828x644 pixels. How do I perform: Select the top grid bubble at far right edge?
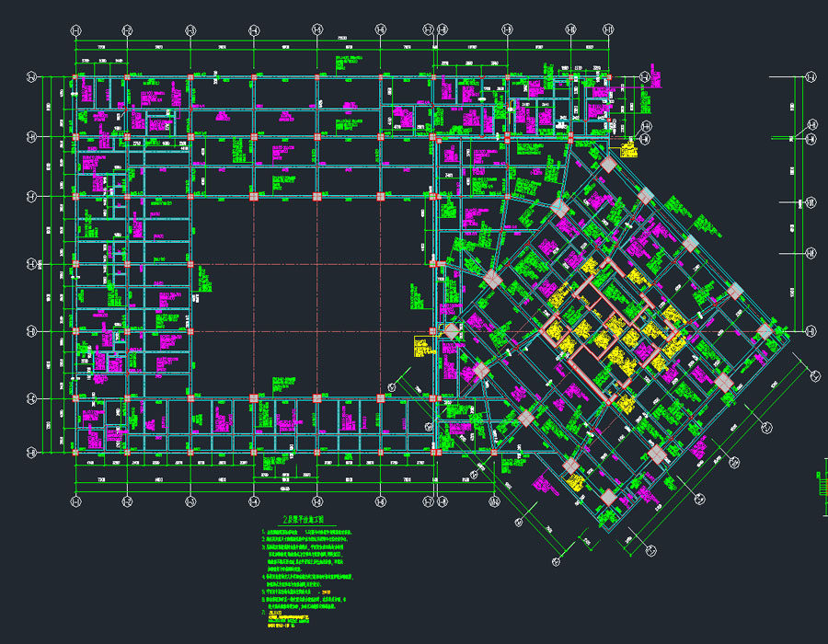(x=811, y=77)
